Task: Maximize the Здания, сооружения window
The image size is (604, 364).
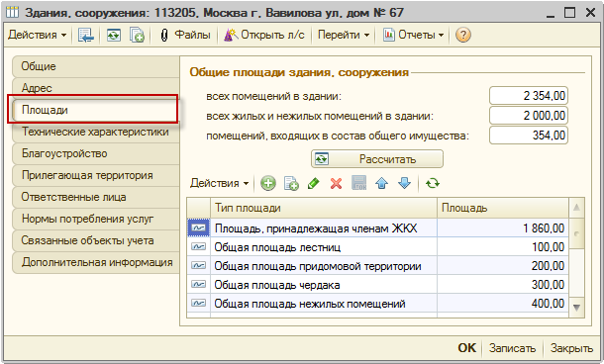Action: pyautogui.click(x=569, y=12)
